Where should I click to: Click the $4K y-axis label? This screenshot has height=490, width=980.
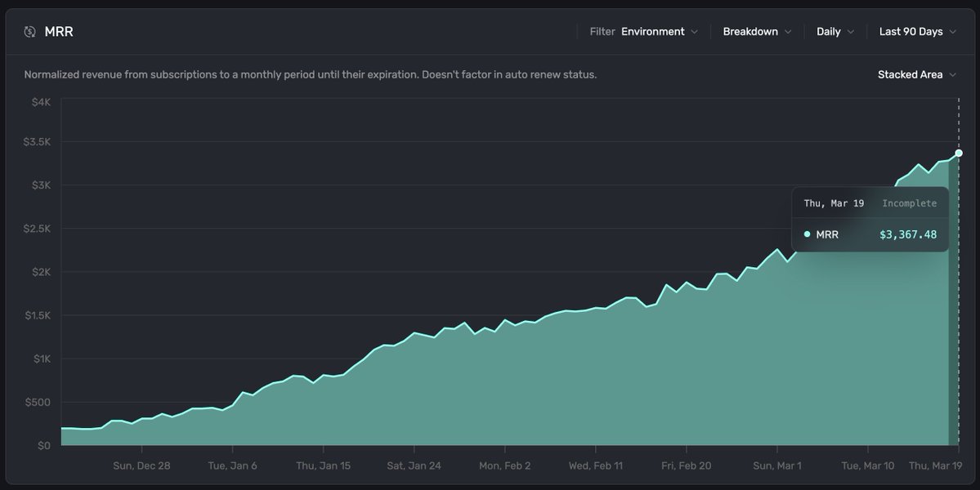(x=41, y=102)
